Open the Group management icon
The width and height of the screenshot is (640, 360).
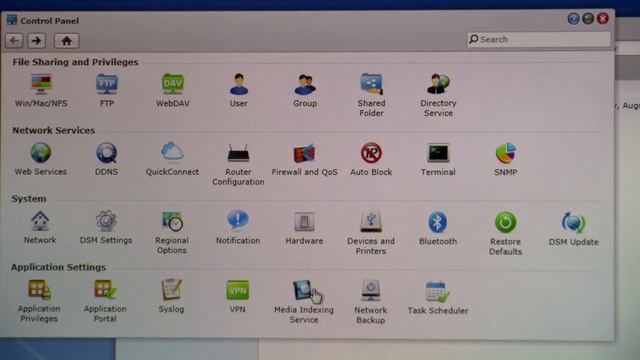click(305, 84)
